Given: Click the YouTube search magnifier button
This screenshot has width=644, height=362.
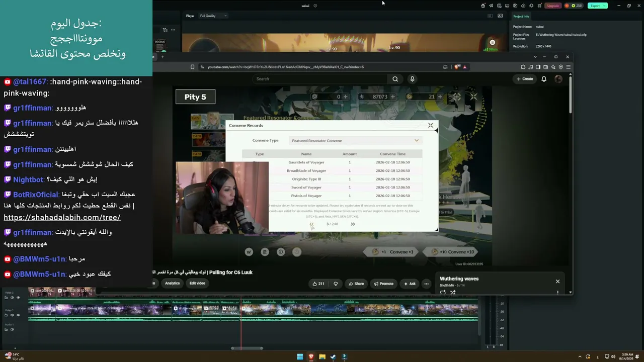Looking at the screenshot, I should (395, 79).
